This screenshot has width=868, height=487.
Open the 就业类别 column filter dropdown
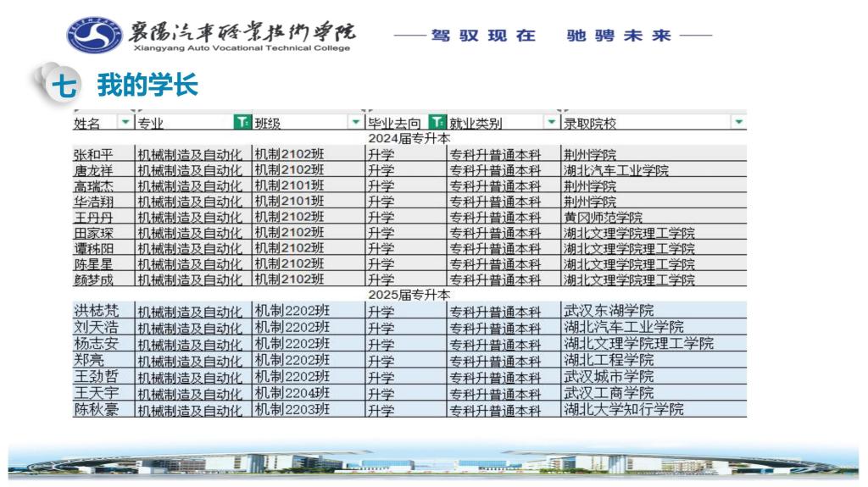(x=552, y=122)
